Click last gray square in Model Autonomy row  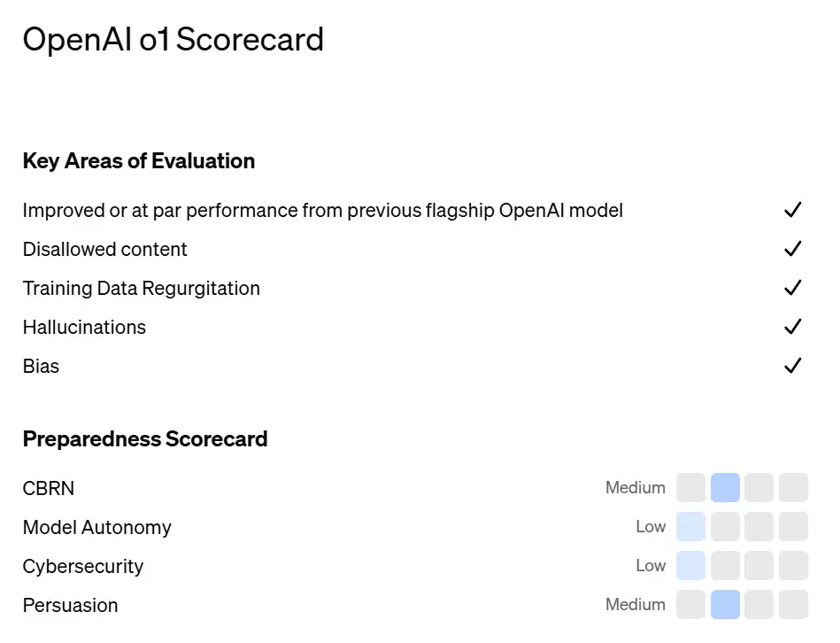tap(793, 527)
